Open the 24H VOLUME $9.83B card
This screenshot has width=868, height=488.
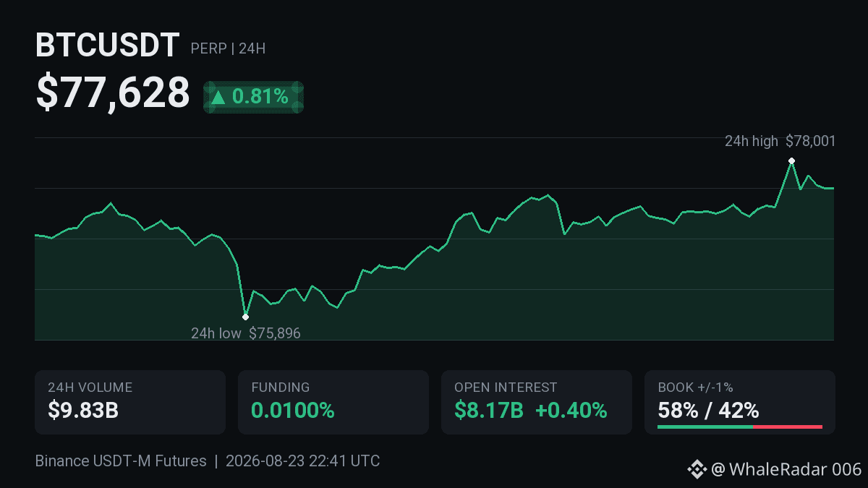tap(130, 402)
